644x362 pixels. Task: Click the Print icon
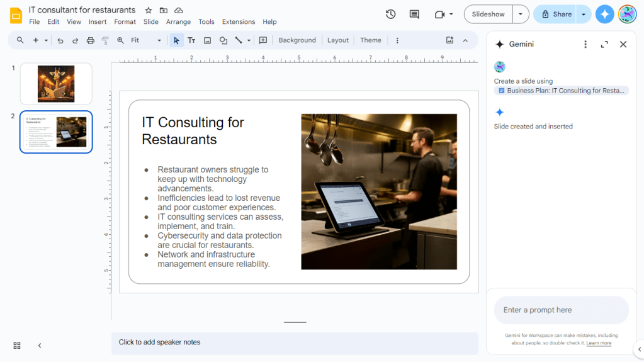click(x=90, y=40)
